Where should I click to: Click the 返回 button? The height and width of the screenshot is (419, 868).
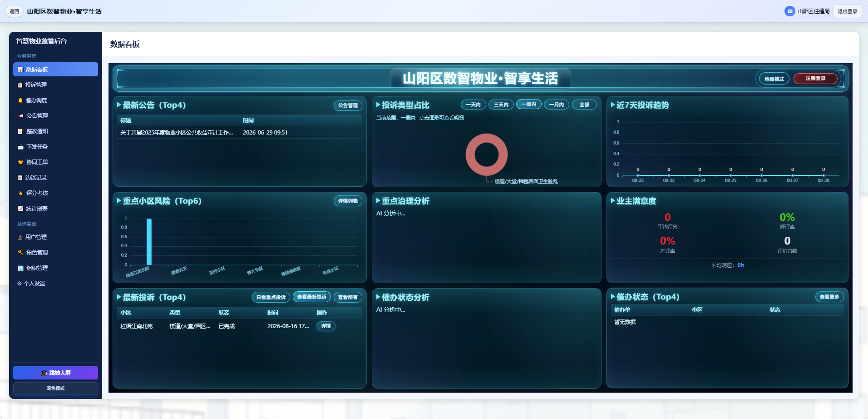pos(15,11)
